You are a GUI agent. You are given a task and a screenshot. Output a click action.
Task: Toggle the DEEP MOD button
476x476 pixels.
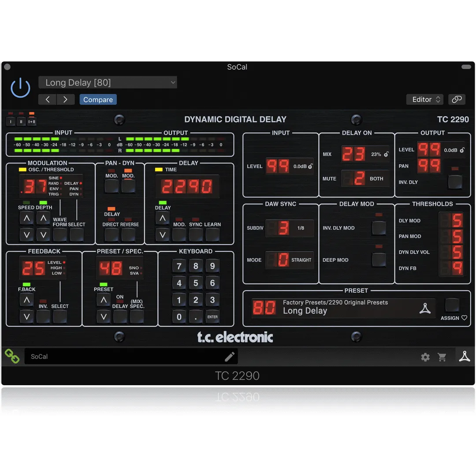coord(379,260)
